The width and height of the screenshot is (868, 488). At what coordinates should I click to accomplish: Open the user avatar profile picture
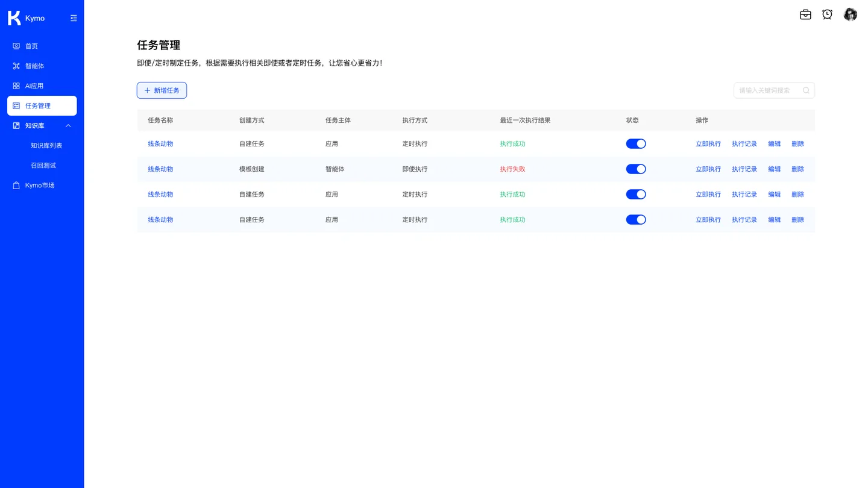point(850,14)
